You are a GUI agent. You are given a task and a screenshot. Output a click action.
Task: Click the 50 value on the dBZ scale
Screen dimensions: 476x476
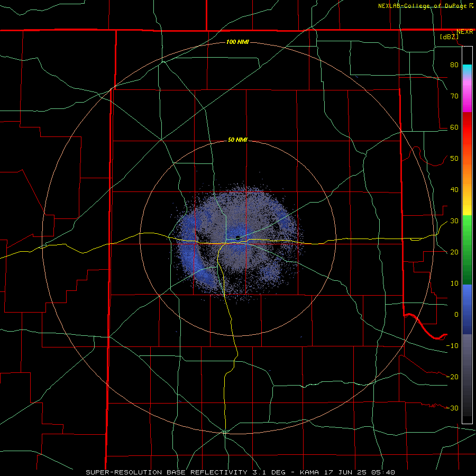[454, 159]
